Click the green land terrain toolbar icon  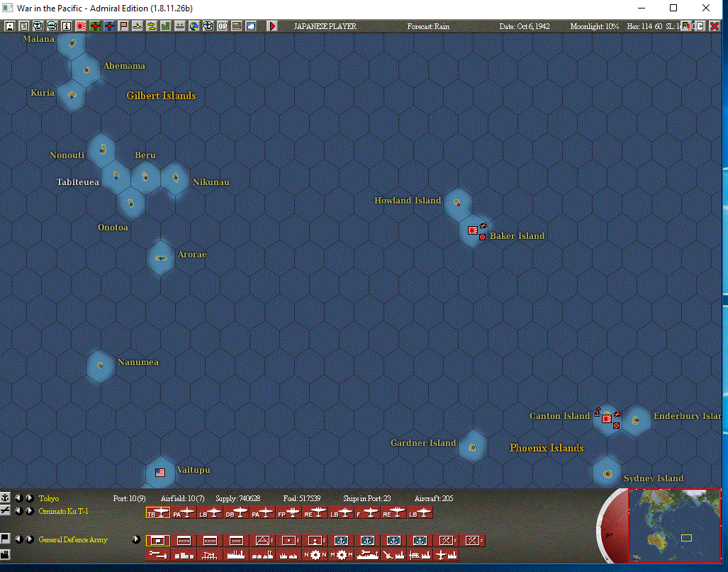tap(166, 26)
